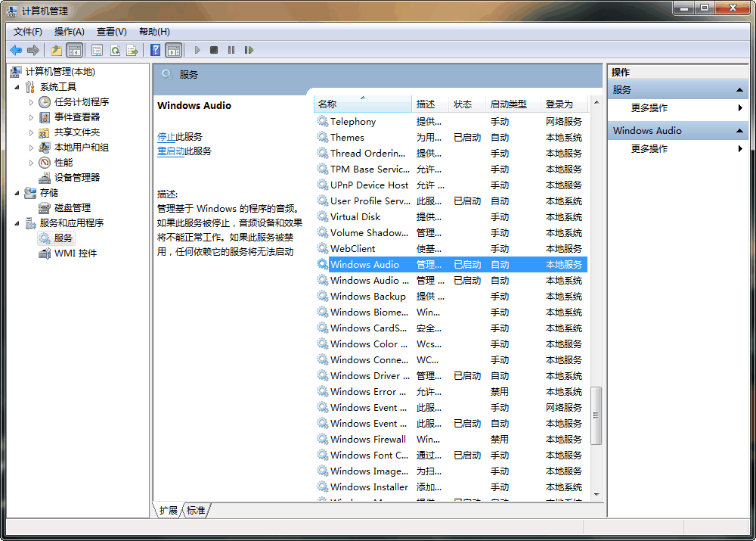756x541 pixels.
Task: Click the Properties toolbar icon
Action: pyautogui.click(x=97, y=50)
